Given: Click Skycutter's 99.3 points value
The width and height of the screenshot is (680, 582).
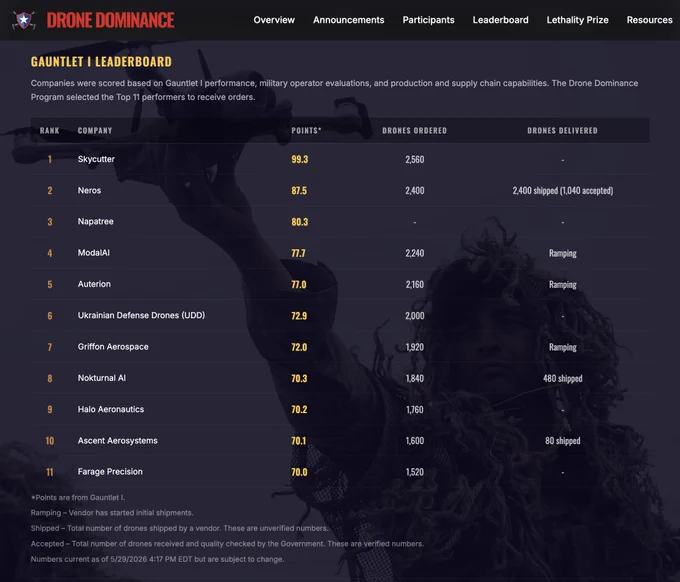Looking at the screenshot, I should pos(300,159).
